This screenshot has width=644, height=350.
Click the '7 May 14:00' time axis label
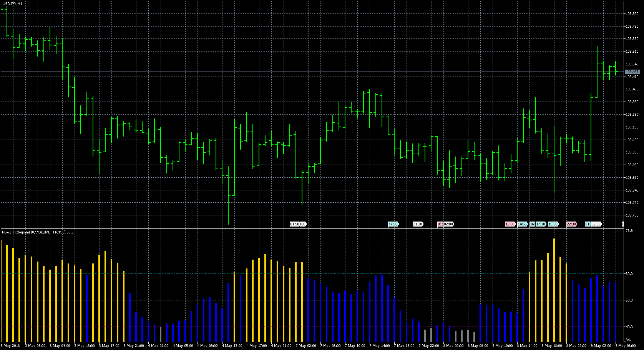(380, 346)
